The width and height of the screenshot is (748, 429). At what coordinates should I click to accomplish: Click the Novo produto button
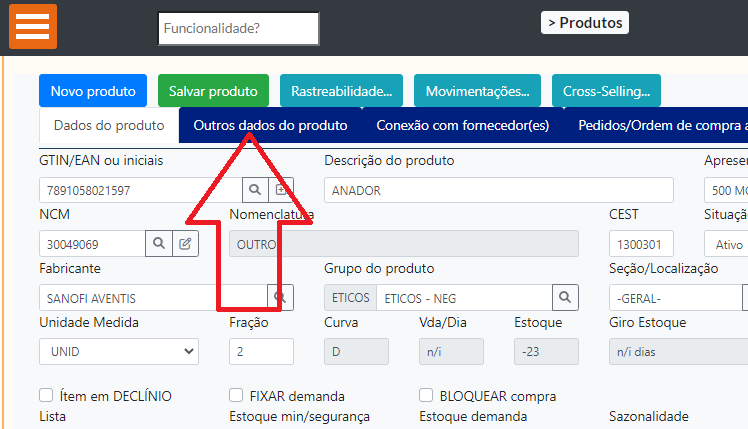(93, 91)
